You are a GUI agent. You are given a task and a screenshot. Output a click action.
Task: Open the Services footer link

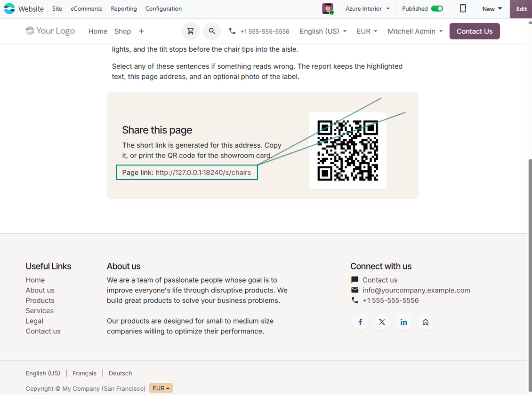tap(40, 311)
